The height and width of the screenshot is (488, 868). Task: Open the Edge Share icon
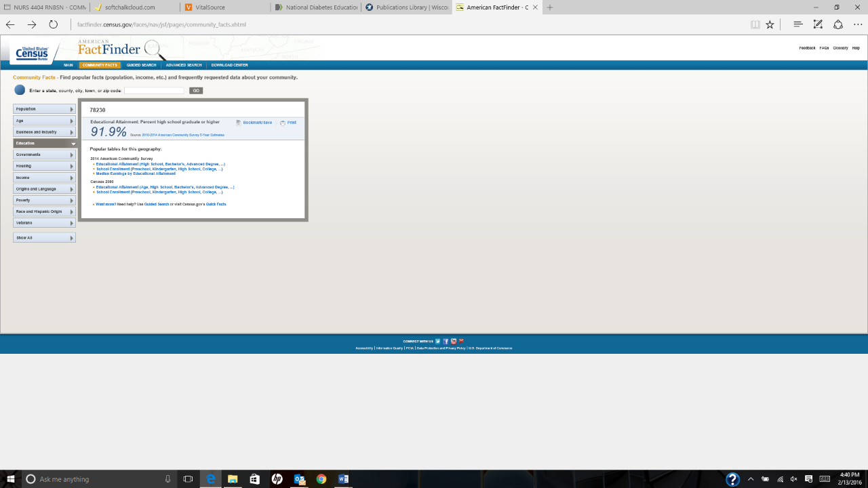pyautogui.click(x=838, y=24)
